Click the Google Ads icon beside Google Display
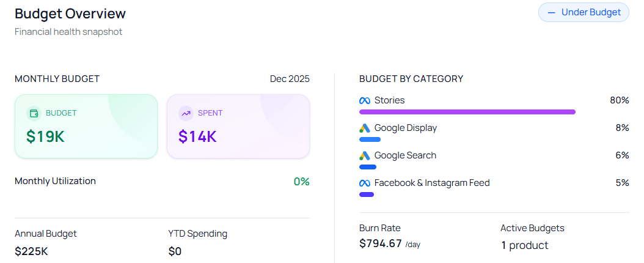Screen dimensions: 644x263 point(365,128)
